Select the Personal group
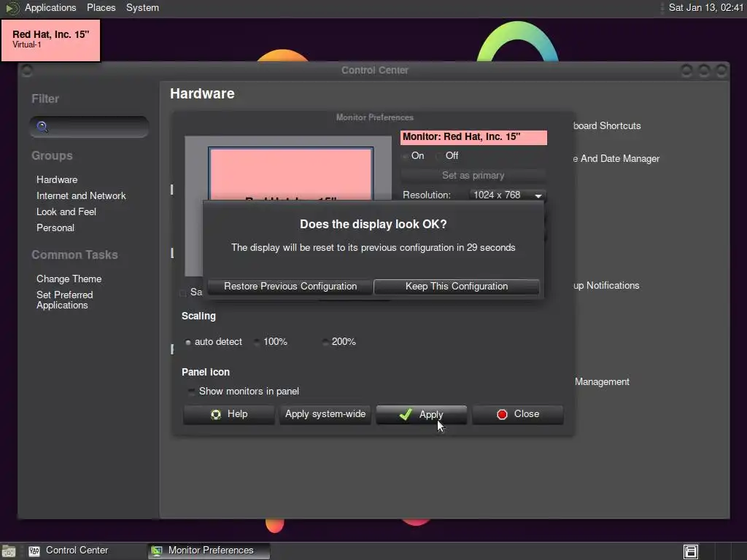747x560 pixels. click(55, 227)
